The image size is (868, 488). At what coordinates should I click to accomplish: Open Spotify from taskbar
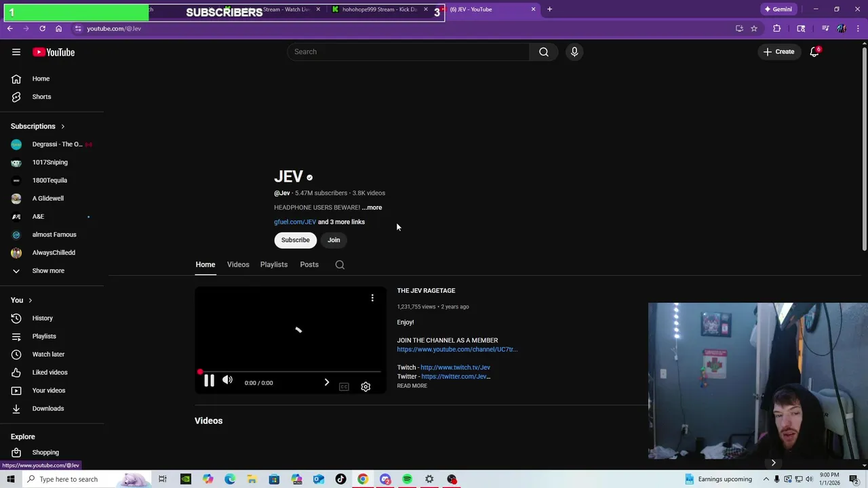[x=407, y=479]
